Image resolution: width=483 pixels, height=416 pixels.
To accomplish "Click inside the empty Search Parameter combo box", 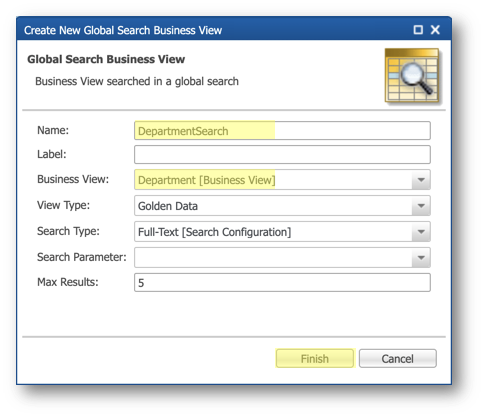I will click(273, 257).
